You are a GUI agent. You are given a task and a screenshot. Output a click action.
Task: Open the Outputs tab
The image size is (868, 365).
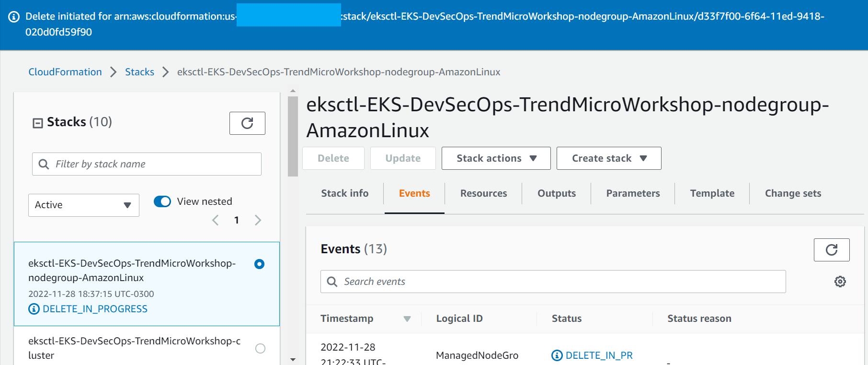[x=557, y=193]
